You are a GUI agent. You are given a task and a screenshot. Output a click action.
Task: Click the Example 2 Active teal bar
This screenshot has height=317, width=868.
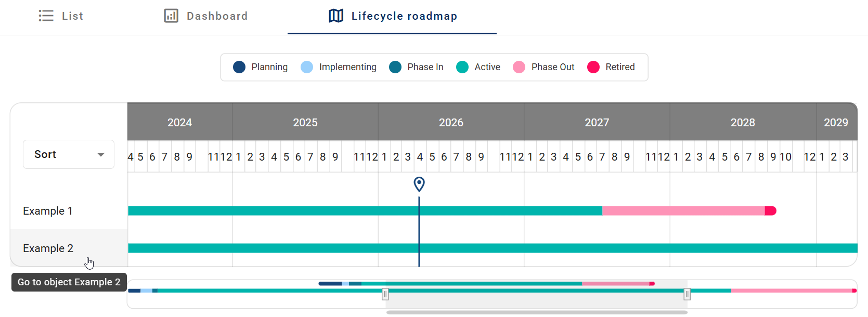click(x=493, y=248)
